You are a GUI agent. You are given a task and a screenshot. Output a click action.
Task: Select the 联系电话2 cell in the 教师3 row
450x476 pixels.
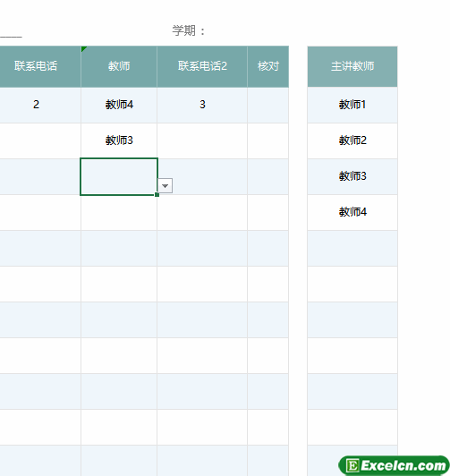click(202, 140)
